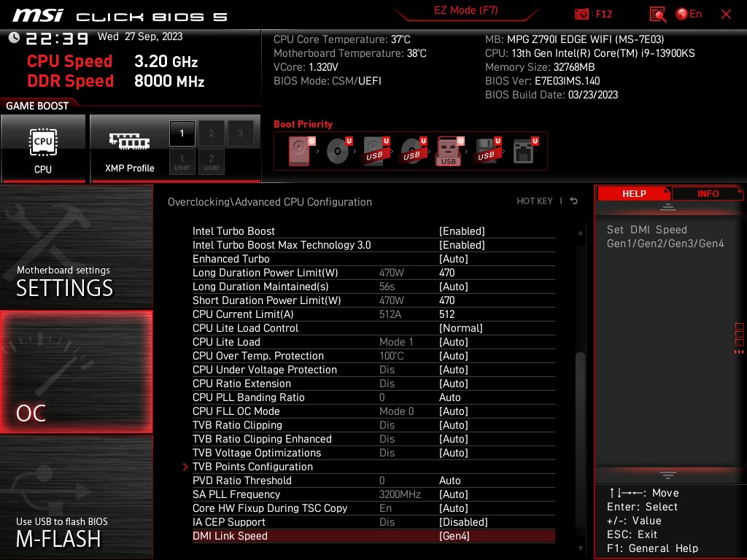Open the M-FLASH BIOS flashing panel
The height and width of the screenshot is (560, 747).
coord(76,497)
